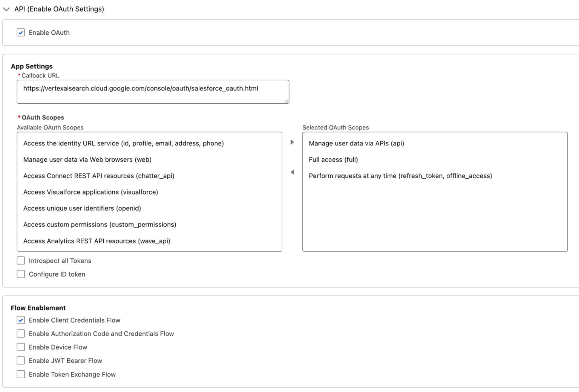The image size is (579, 392).
Task: Select the Access Analytics REST API resources scope
Action: pyautogui.click(x=96, y=241)
